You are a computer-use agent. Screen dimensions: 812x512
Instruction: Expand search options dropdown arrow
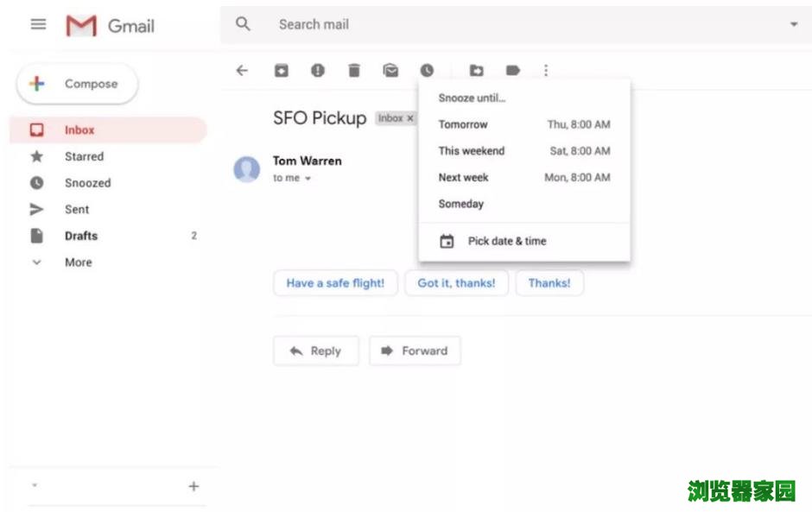coord(794,24)
